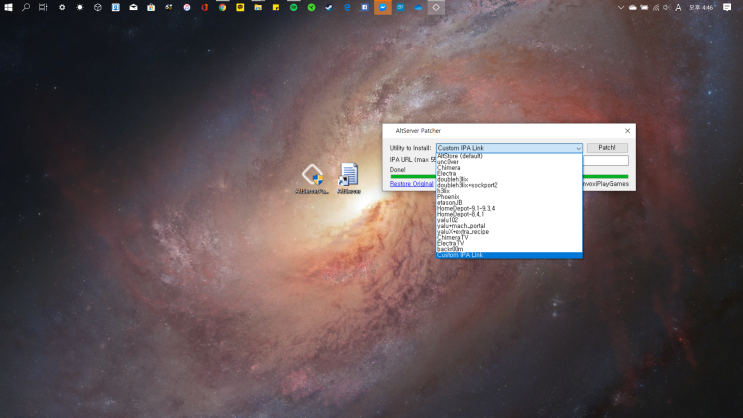The image size is (743, 418).
Task: Pick Chimera from the dropdown list
Action: tap(509, 167)
